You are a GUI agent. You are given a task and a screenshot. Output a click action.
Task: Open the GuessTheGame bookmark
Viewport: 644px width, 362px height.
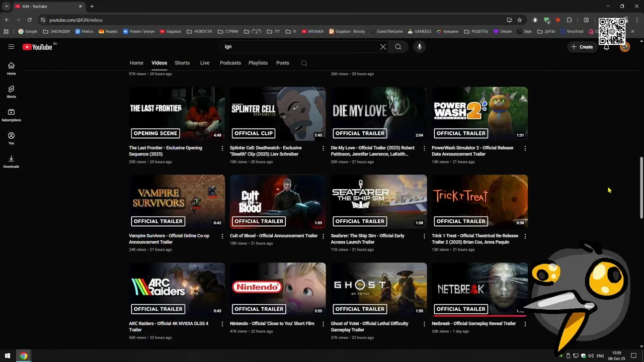click(386, 31)
